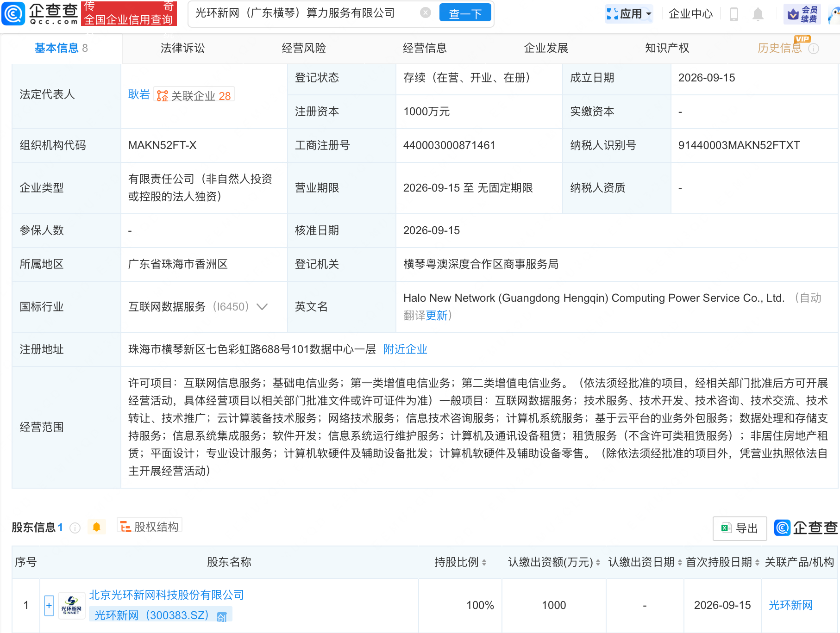Clear the search box text
Image resolution: width=840 pixels, height=633 pixels.
click(x=425, y=13)
